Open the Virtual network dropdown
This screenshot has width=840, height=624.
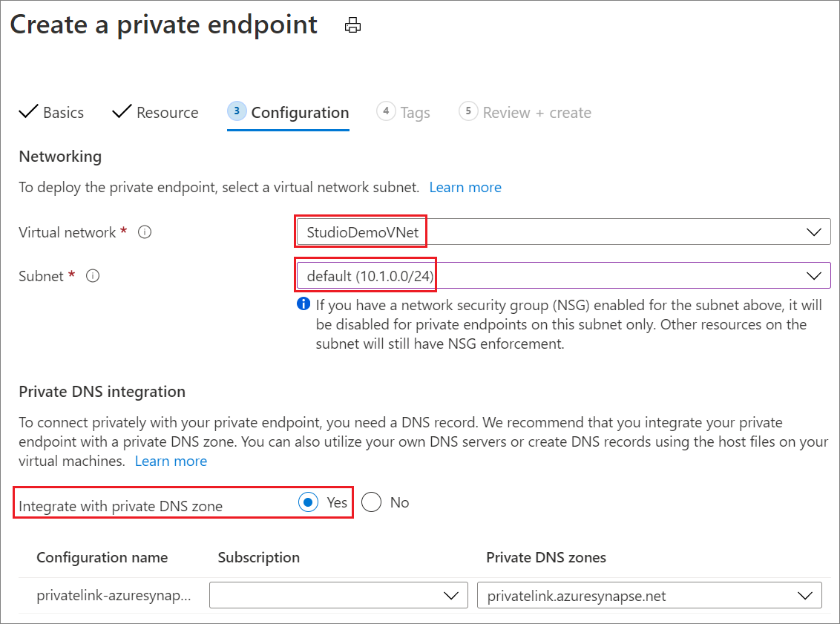562,232
